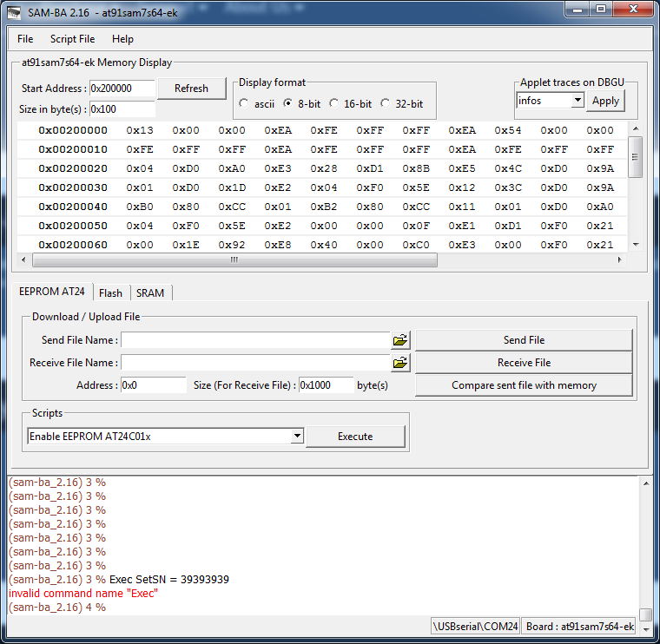Click memory scroll up arrow
Viewport: 660px width, 644px height.
pos(636,128)
